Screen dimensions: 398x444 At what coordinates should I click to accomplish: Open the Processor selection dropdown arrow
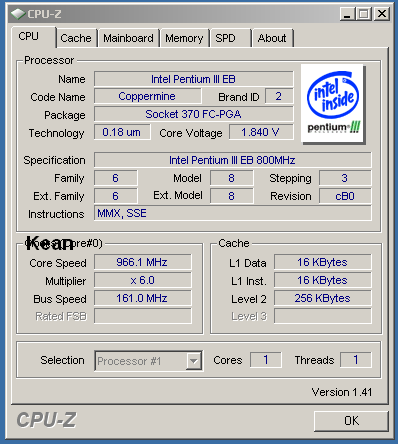pos(193,361)
